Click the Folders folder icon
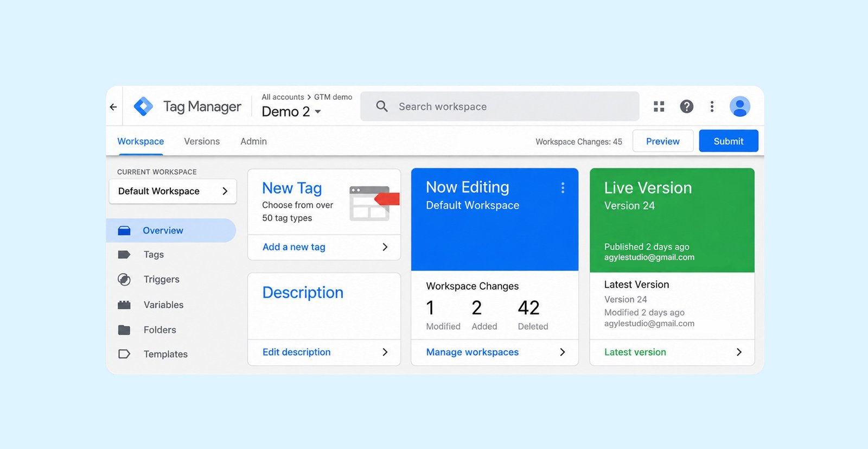The width and height of the screenshot is (868, 449). pos(124,330)
